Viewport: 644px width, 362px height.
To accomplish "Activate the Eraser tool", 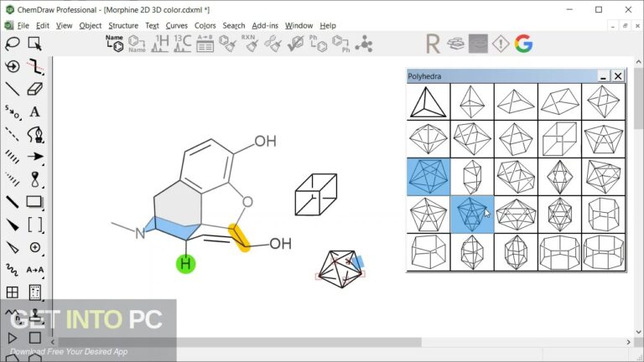I will [35, 89].
